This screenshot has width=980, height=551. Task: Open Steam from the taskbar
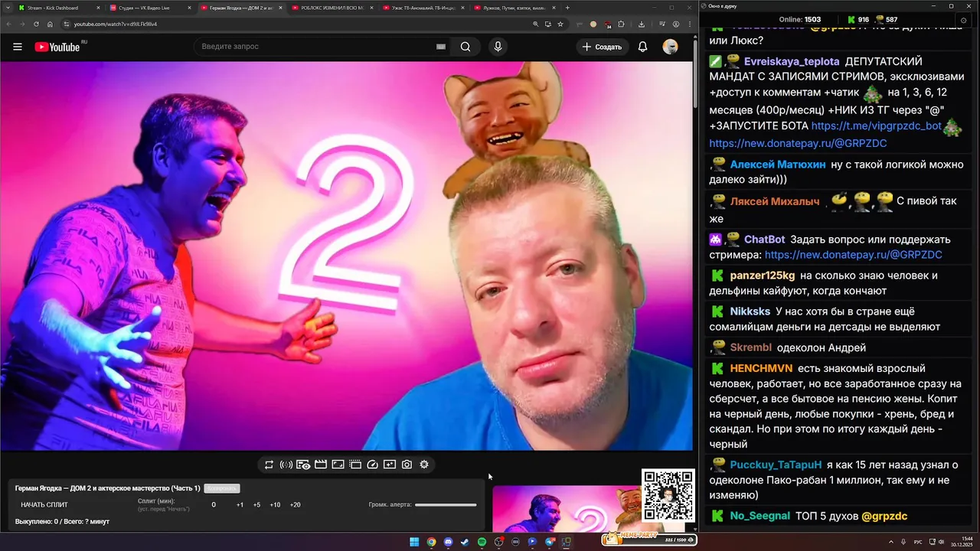tap(465, 542)
